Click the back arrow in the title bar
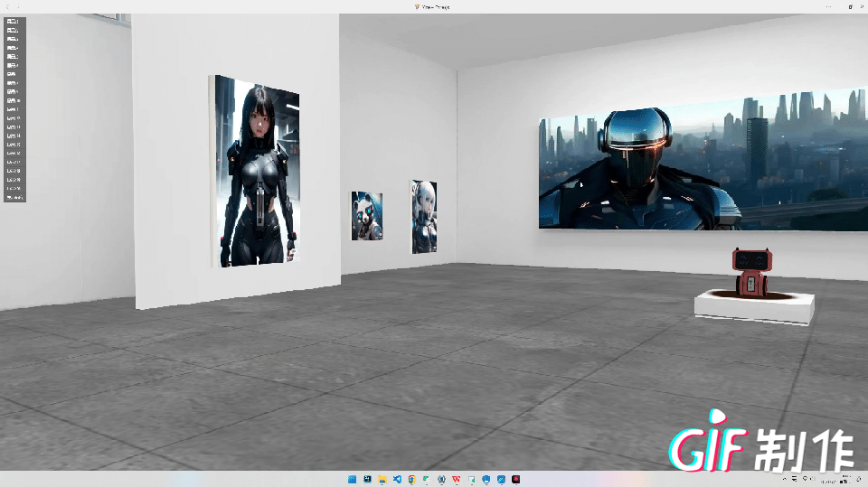This screenshot has width=868, height=487. (8, 6)
